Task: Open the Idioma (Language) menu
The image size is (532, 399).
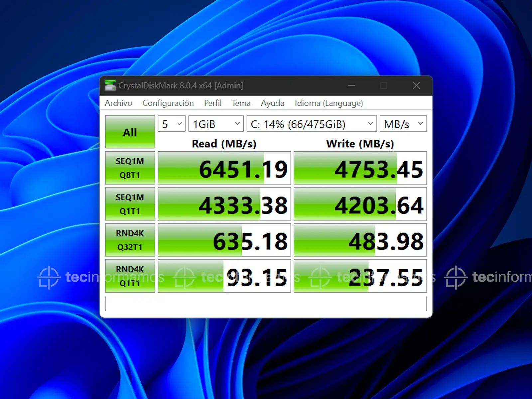Action: pyautogui.click(x=329, y=103)
